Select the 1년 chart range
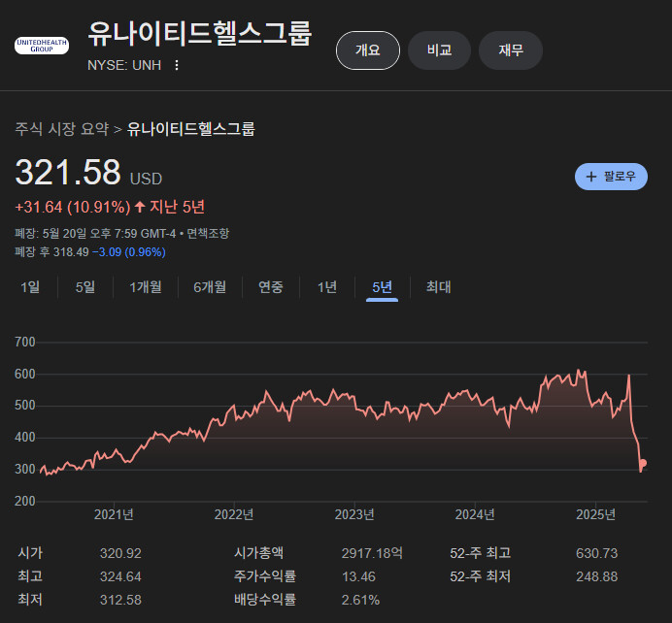This screenshot has width=672, height=623. [x=327, y=287]
